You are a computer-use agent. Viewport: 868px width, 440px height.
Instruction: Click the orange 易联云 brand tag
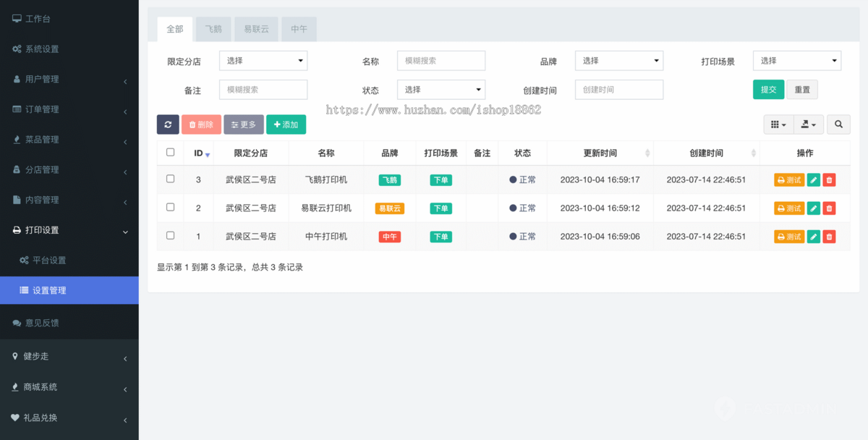pyautogui.click(x=390, y=208)
